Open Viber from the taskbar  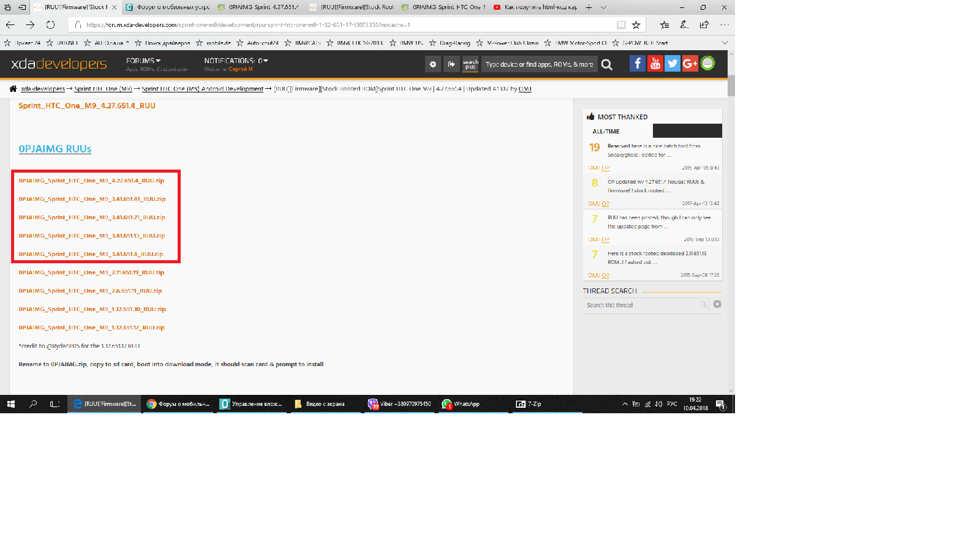[x=399, y=404]
